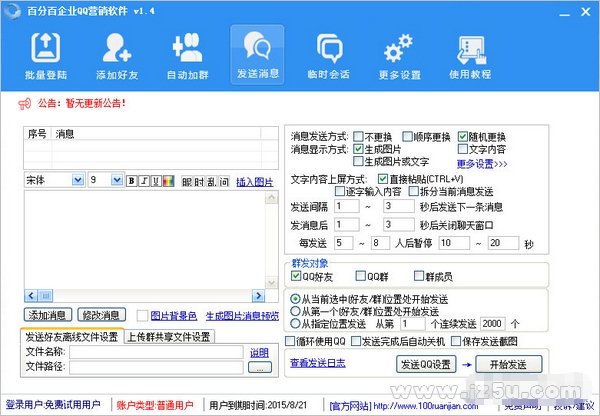The height and width of the screenshot is (416, 600).
Task: Click the 文件名称 input field
Action: pyautogui.click(x=156, y=352)
